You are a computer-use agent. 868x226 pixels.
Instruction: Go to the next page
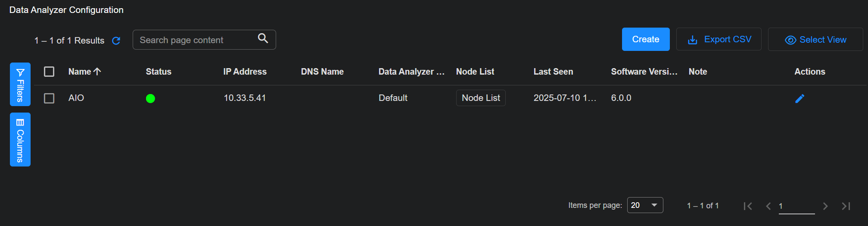tap(825, 206)
